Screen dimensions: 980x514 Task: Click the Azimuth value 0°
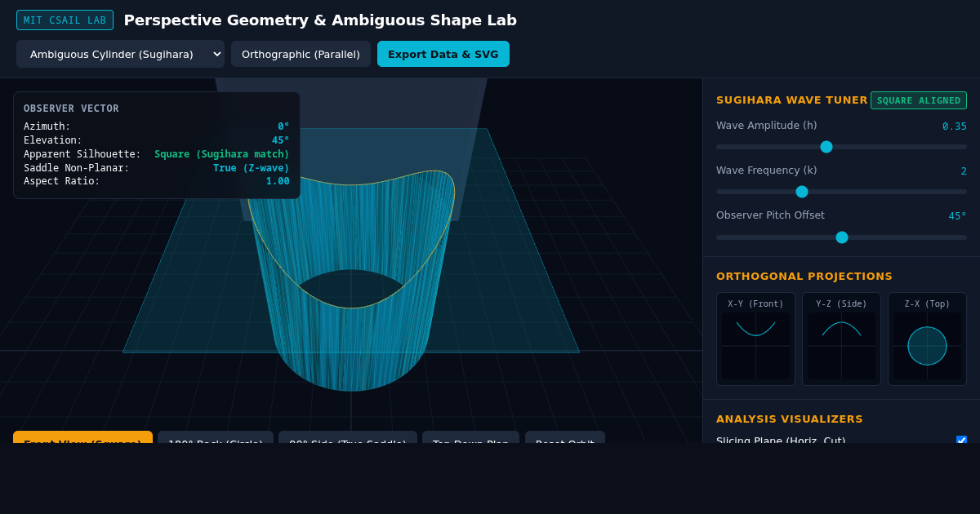(x=283, y=126)
